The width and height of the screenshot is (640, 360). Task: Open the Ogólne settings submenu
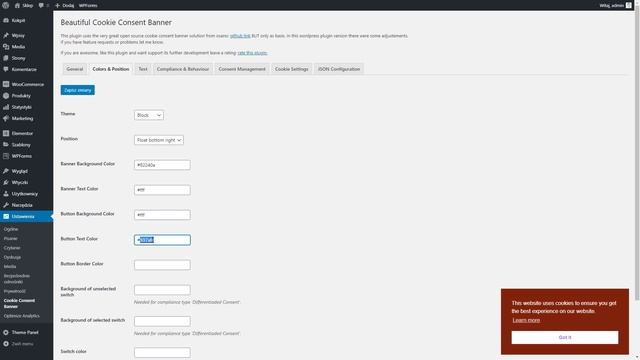point(11,229)
